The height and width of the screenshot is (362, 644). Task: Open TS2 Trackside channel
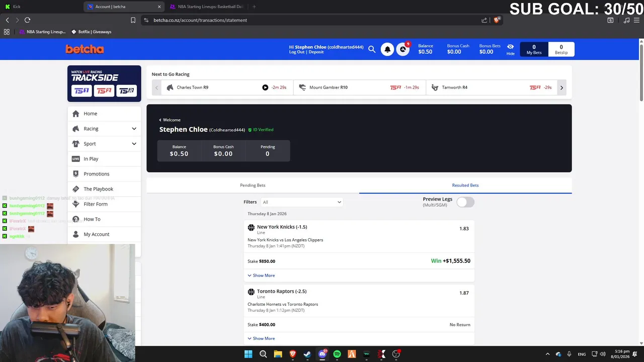point(104,91)
